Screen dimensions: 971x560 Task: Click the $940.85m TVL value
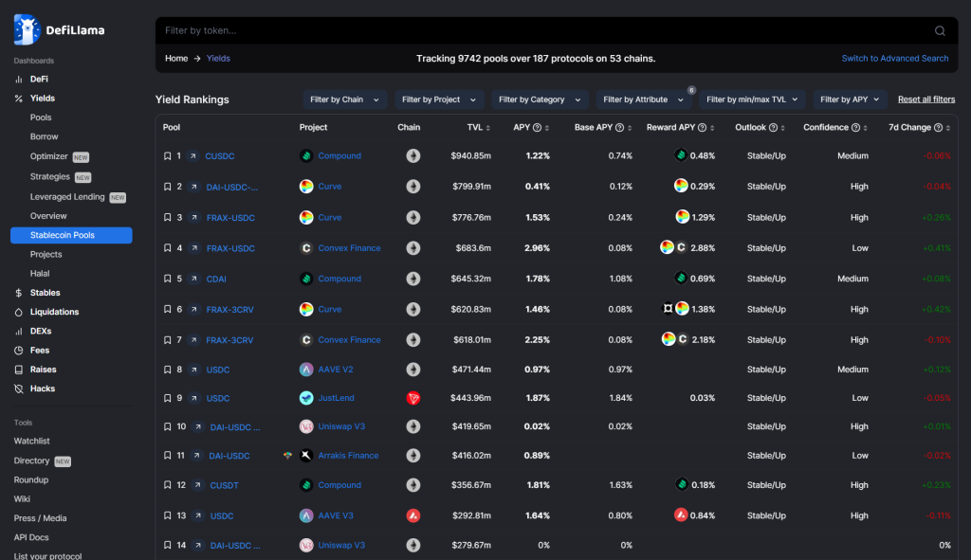click(470, 156)
